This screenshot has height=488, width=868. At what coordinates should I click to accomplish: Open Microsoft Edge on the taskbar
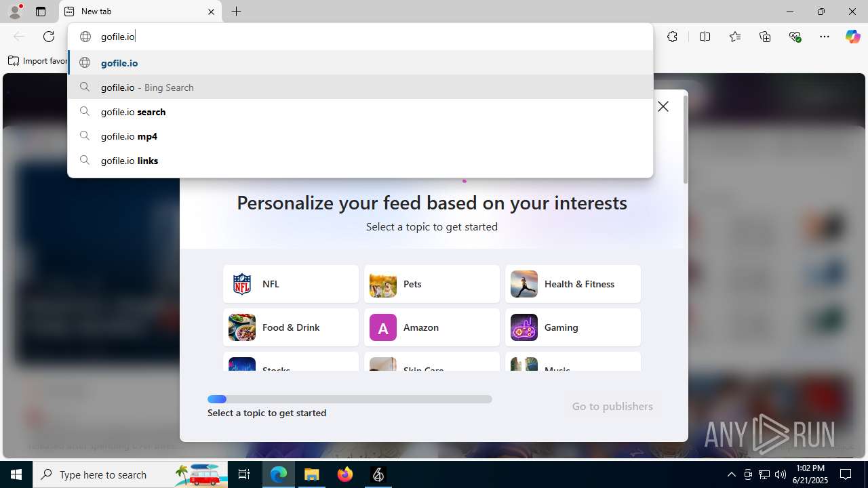tap(279, 474)
